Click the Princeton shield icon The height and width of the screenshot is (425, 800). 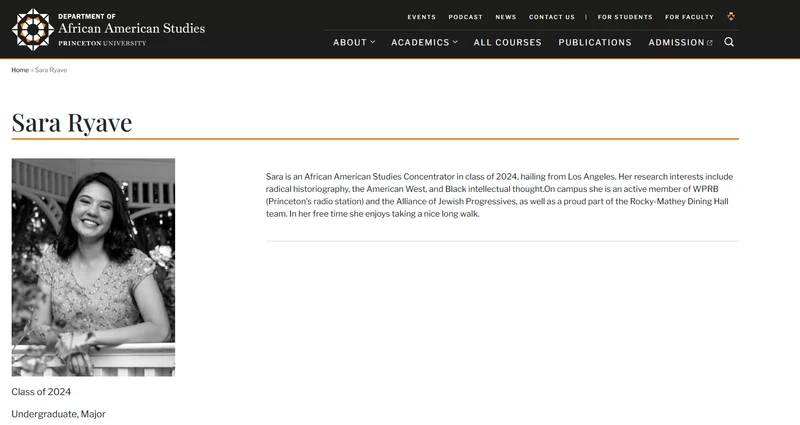[x=731, y=16]
